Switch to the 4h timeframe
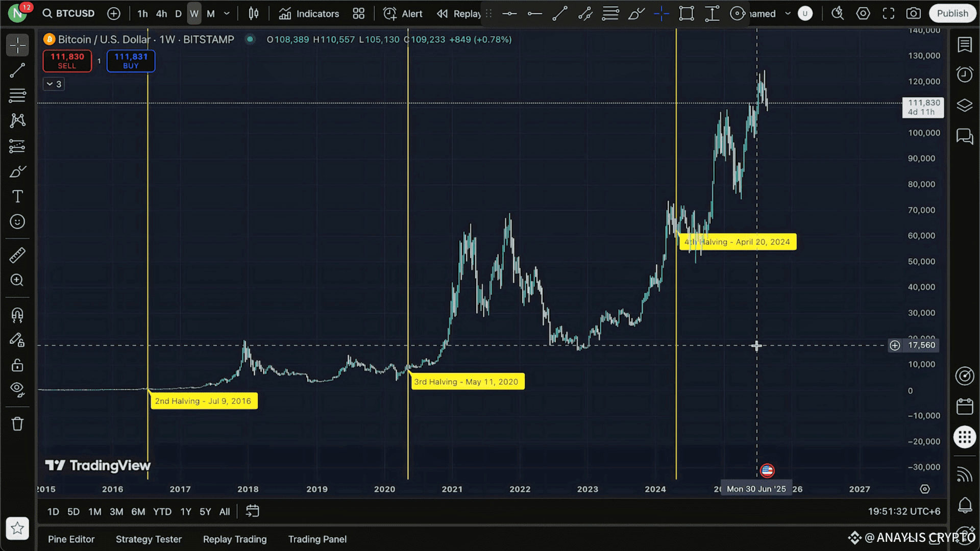 (x=161, y=14)
